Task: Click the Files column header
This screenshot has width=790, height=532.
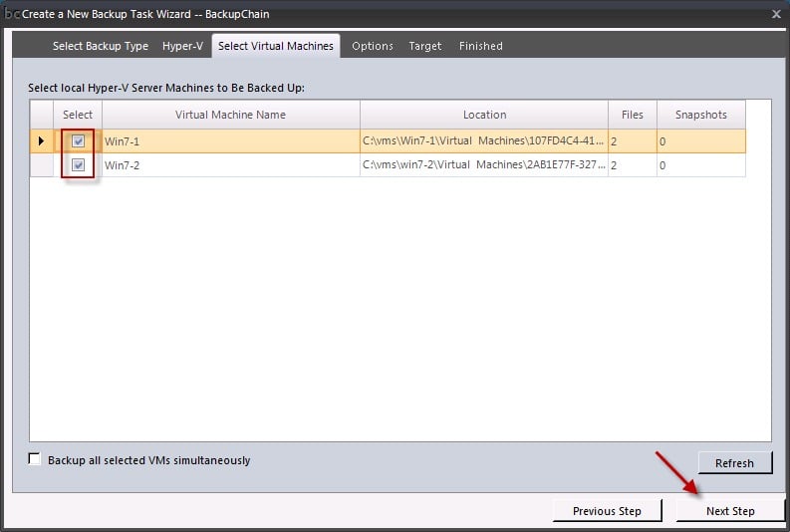Action: click(x=633, y=115)
